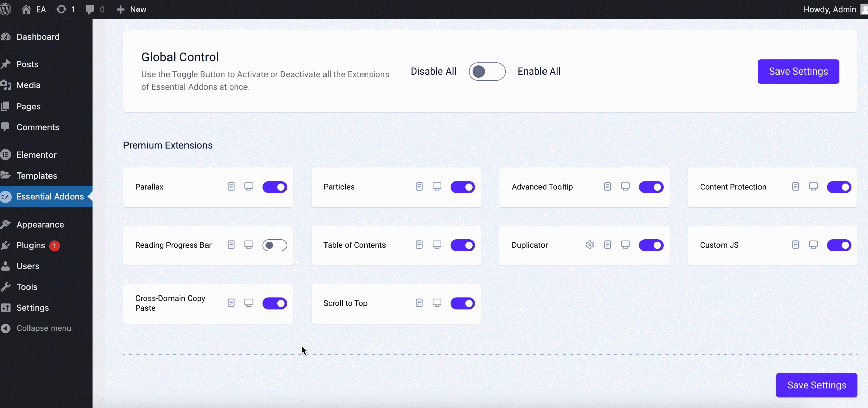Open Howdy, Admin account menu
Screen dimensions: 868x408
pyautogui.click(x=835, y=9)
